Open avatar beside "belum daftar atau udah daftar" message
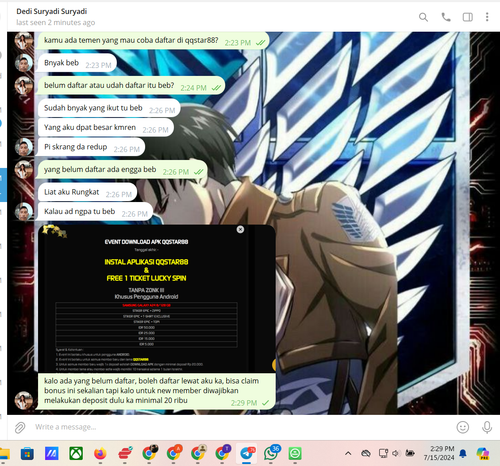500x466 pixels. 24,85
